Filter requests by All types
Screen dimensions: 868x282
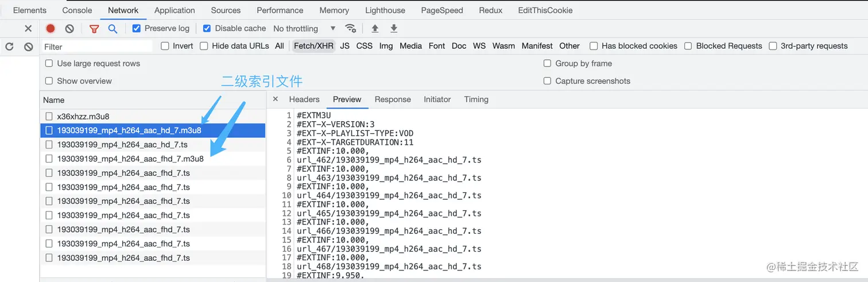click(280, 46)
